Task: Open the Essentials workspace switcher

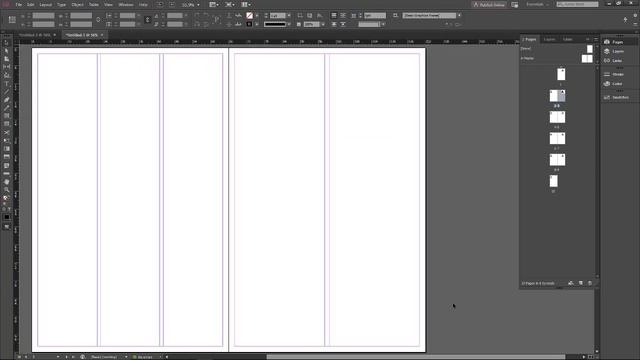Action: pos(538,4)
